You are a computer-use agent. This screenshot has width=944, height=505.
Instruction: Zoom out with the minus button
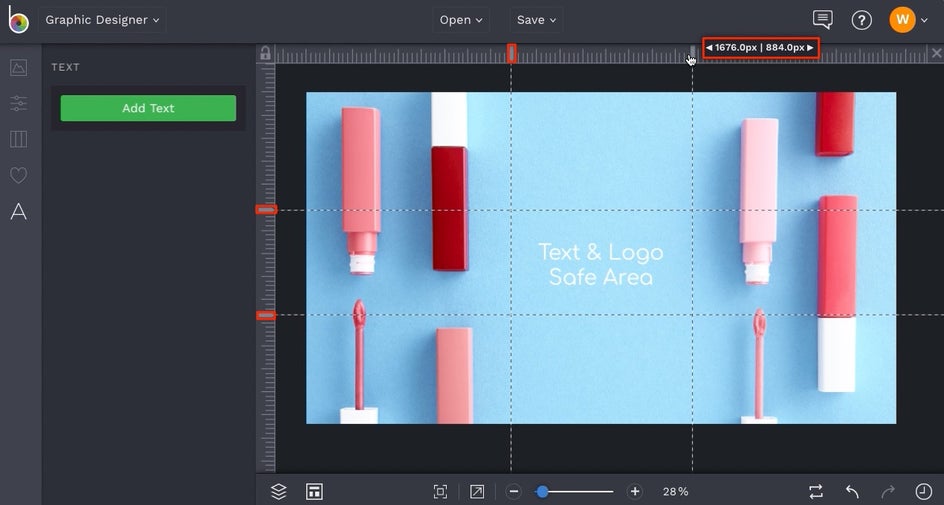[x=514, y=492]
